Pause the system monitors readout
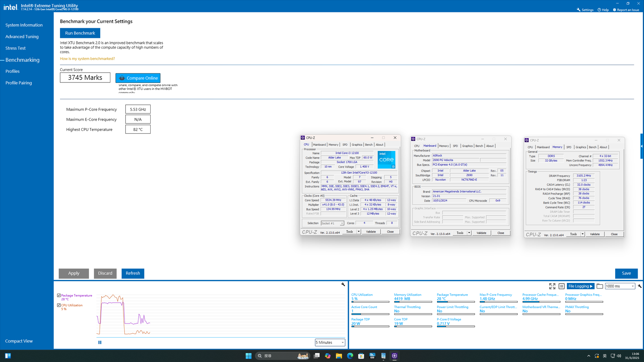The width and height of the screenshot is (644, 362). [561, 286]
